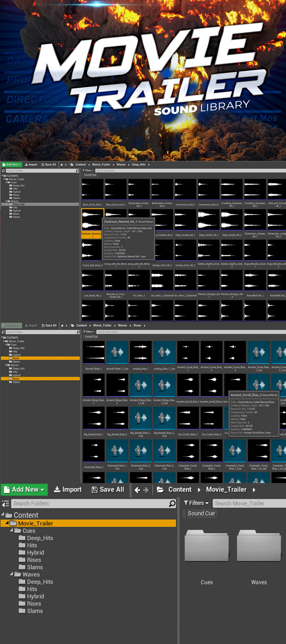
Task: Collapse Cues folder triangle in bottom tree
Action: [x=11, y=531]
